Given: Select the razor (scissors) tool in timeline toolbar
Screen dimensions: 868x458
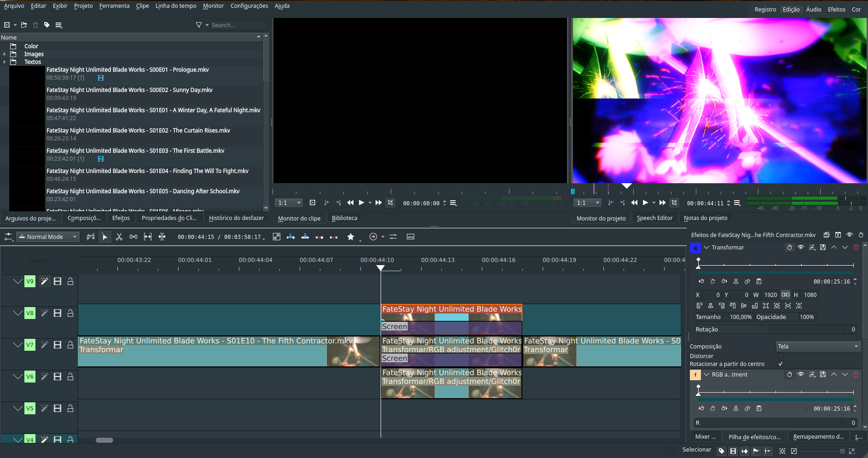Looking at the screenshot, I should click(x=119, y=237).
